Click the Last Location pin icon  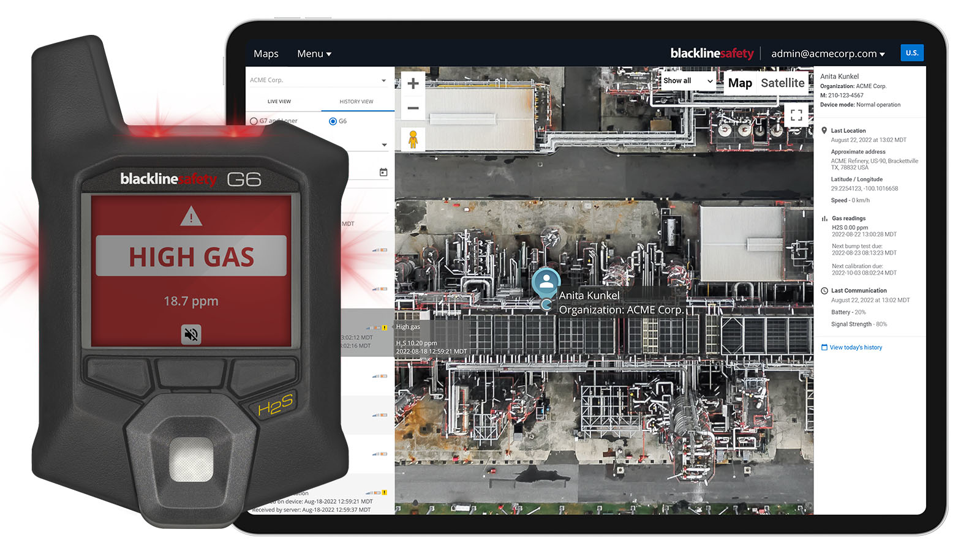824,130
